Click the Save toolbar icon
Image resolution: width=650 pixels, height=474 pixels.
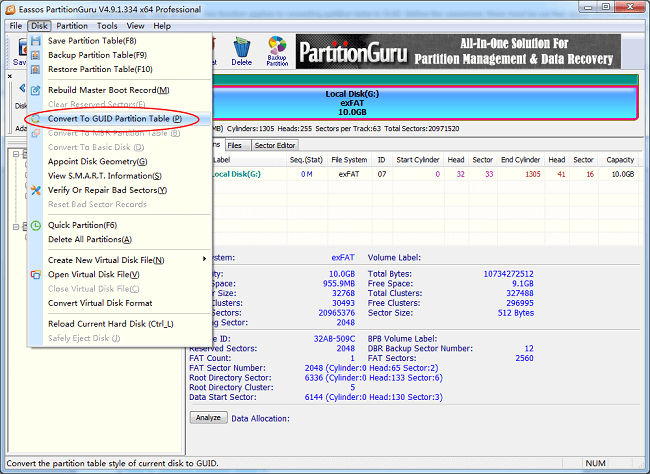click(19, 51)
